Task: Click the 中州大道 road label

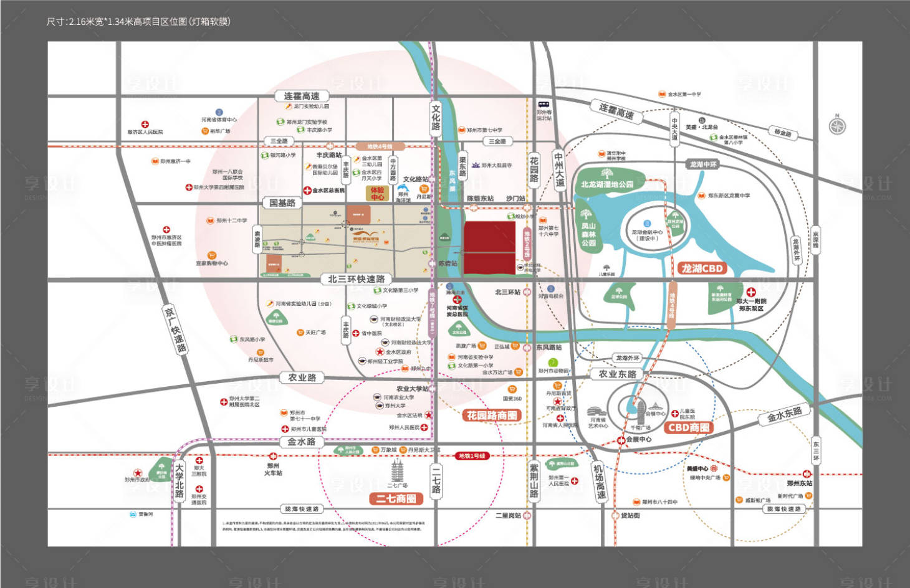Action: coord(559,169)
